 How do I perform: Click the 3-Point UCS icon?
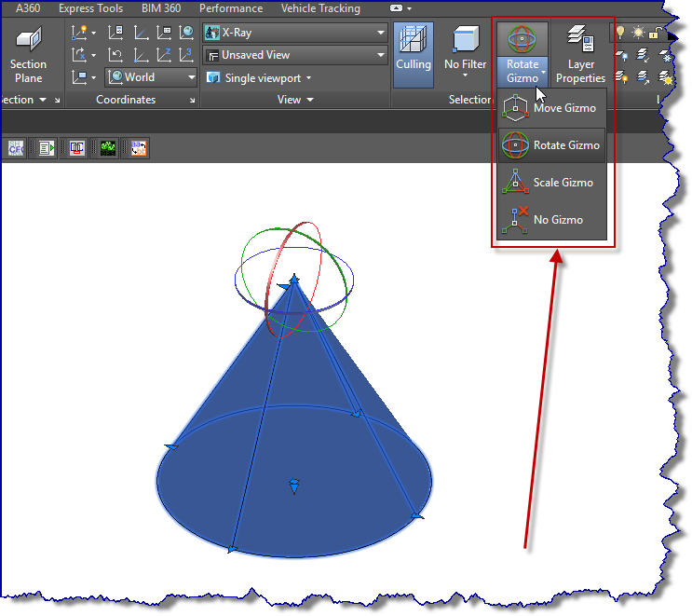(x=186, y=55)
